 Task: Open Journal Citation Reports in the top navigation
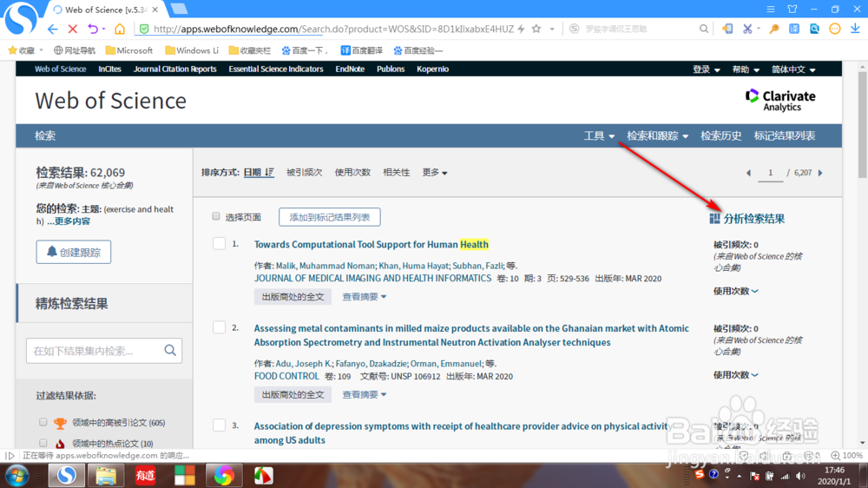[175, 69]
